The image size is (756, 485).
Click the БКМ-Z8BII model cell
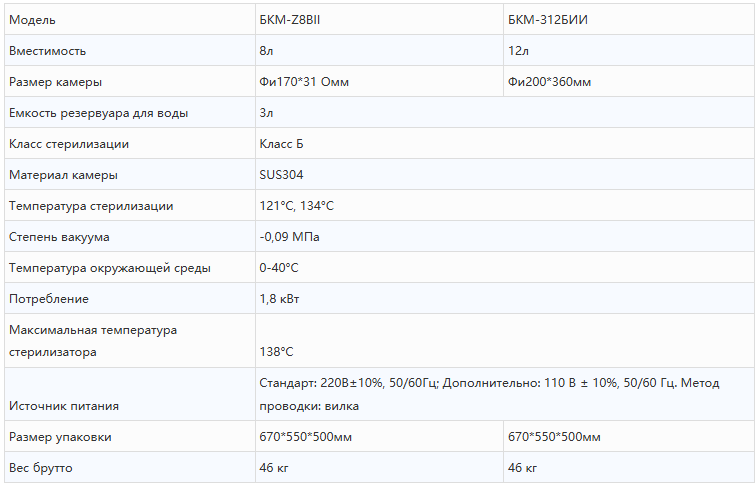[x=379, y=19]
